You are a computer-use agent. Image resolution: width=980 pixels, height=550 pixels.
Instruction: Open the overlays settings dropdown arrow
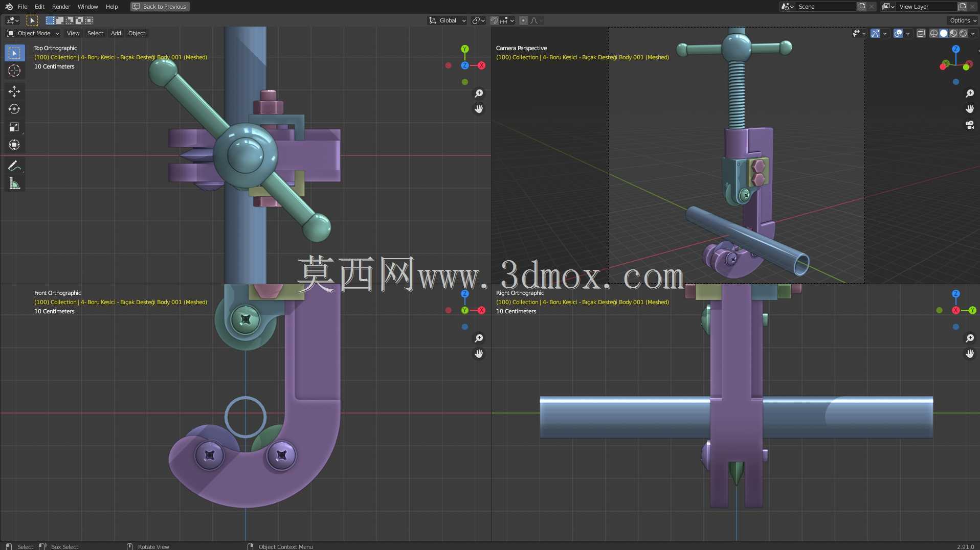tap(908, 33)
